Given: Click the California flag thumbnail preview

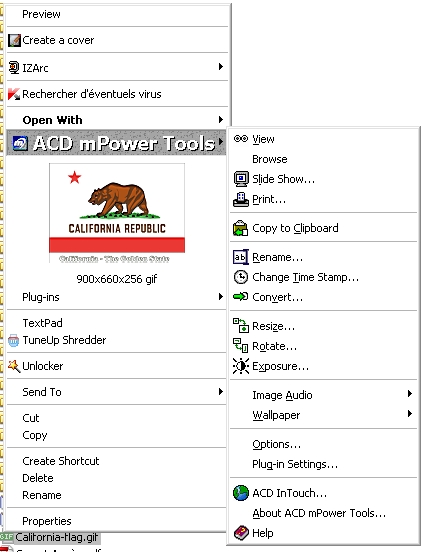Looking at the screenshot, I should pyautogui.click(x=117, y=213).
